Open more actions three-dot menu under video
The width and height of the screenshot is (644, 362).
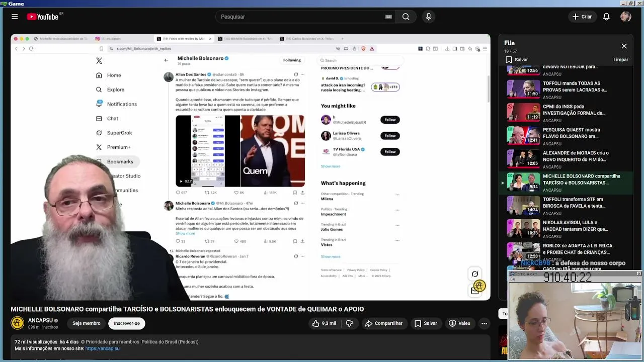[x=484, y=323]
